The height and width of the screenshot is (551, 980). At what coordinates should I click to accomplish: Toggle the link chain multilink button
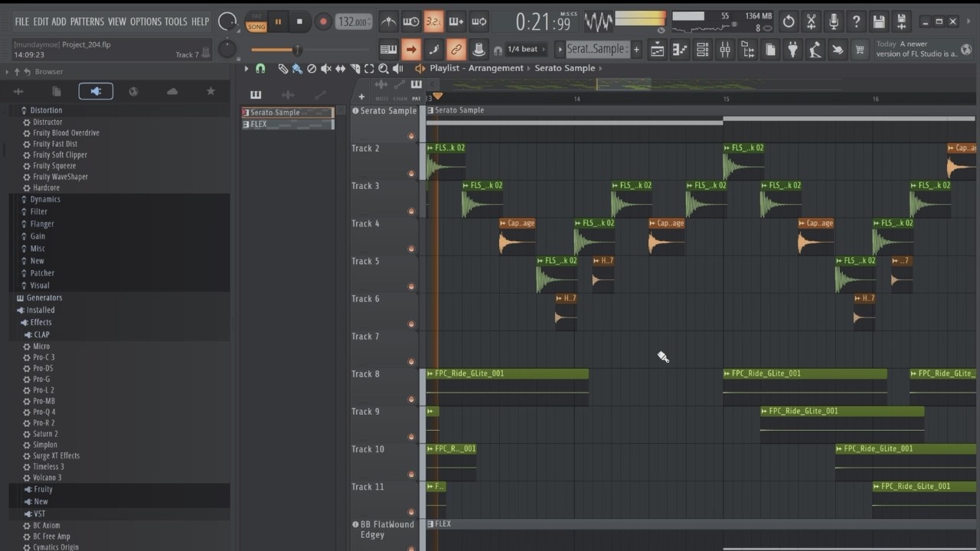[x=456, y=50]
